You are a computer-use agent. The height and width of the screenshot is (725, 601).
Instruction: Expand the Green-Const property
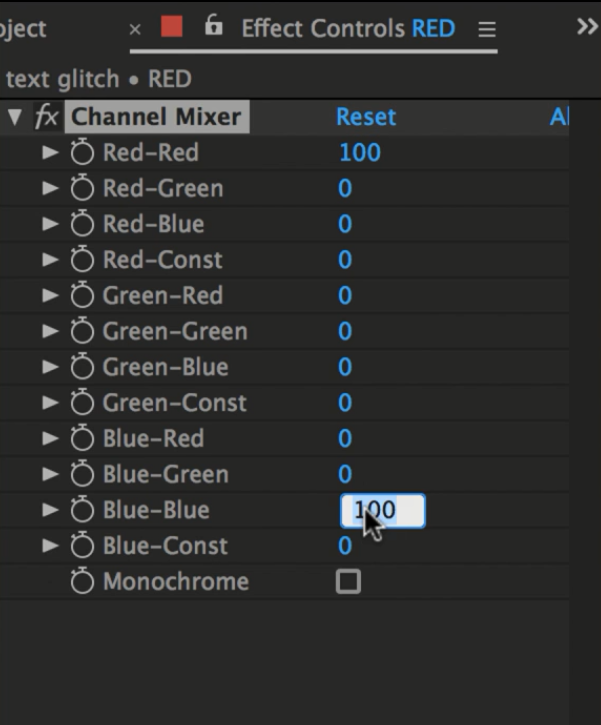pos(50,402)
